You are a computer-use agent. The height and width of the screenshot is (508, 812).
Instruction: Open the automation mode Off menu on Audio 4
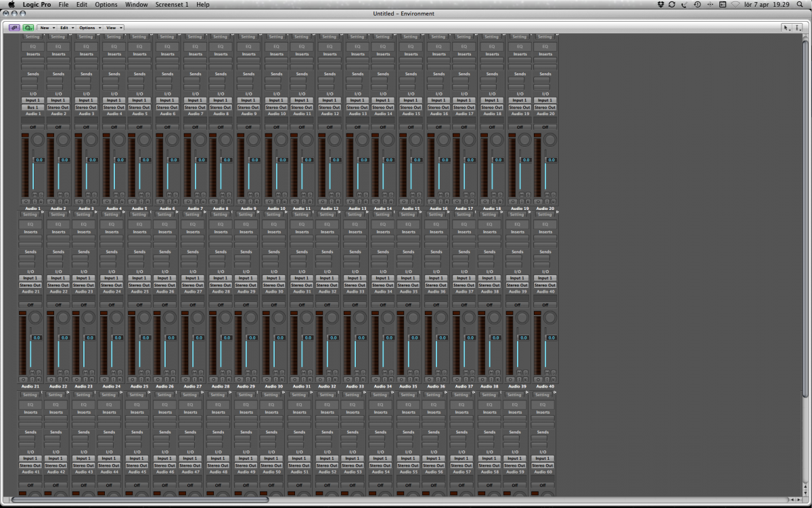pyautogui.click(x=112, y=127)
